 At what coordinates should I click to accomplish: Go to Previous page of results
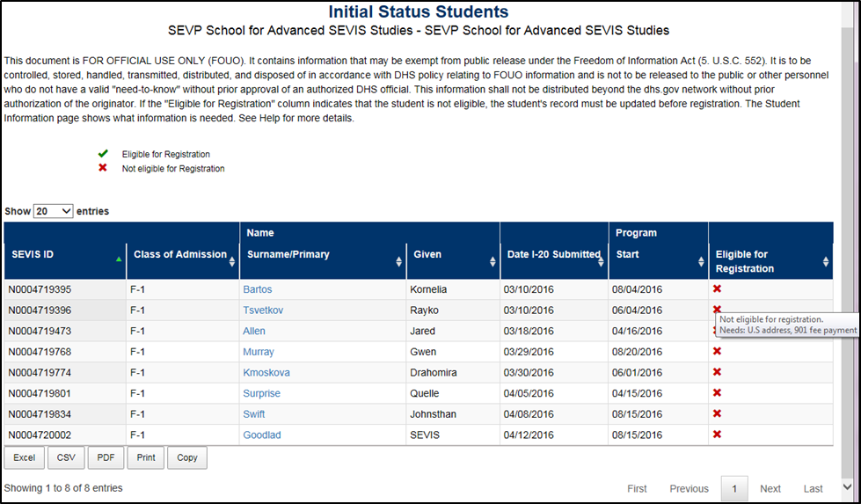pyautogui.click(x=690, y=489)
